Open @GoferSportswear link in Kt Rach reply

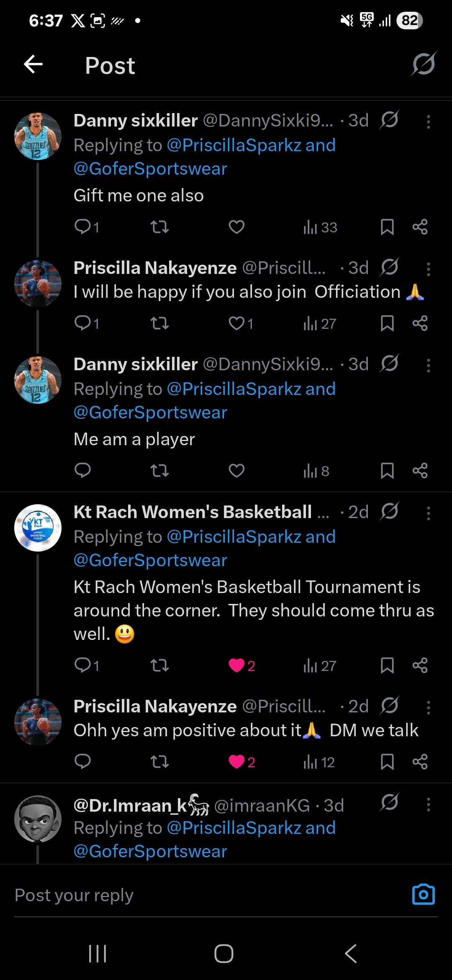coord(150,560)
